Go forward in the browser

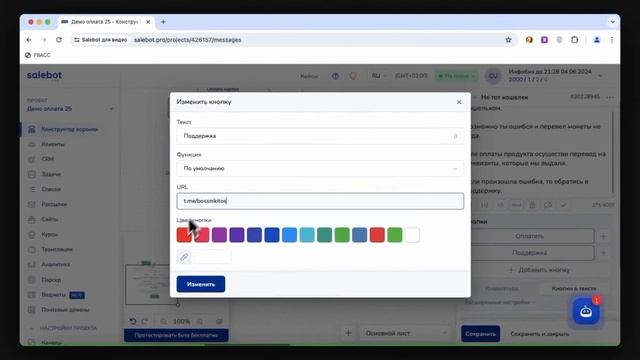(44, 40)
